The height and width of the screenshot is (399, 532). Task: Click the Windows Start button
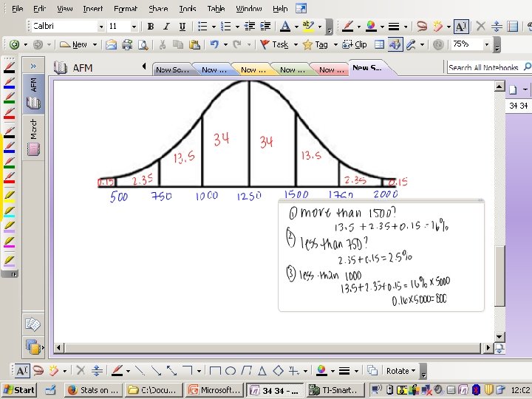(x=19, y=390)
